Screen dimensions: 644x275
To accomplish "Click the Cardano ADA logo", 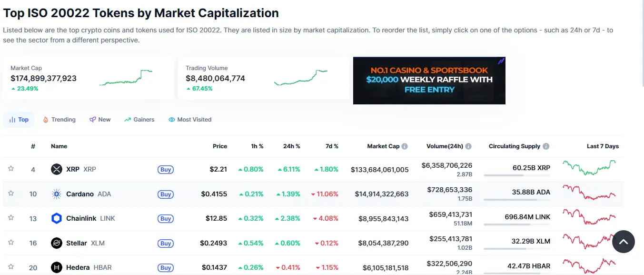I will (56, 194).
